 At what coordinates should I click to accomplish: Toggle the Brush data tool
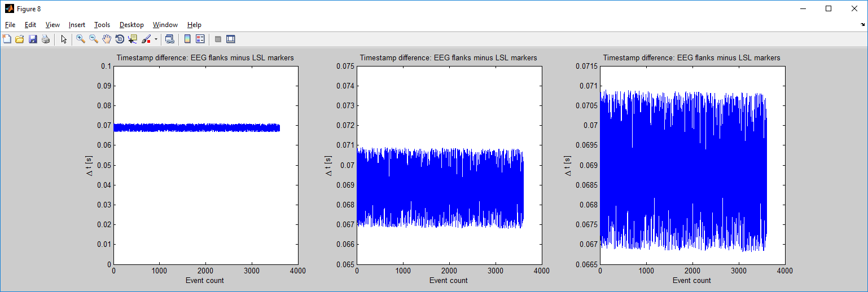[146, 39]
